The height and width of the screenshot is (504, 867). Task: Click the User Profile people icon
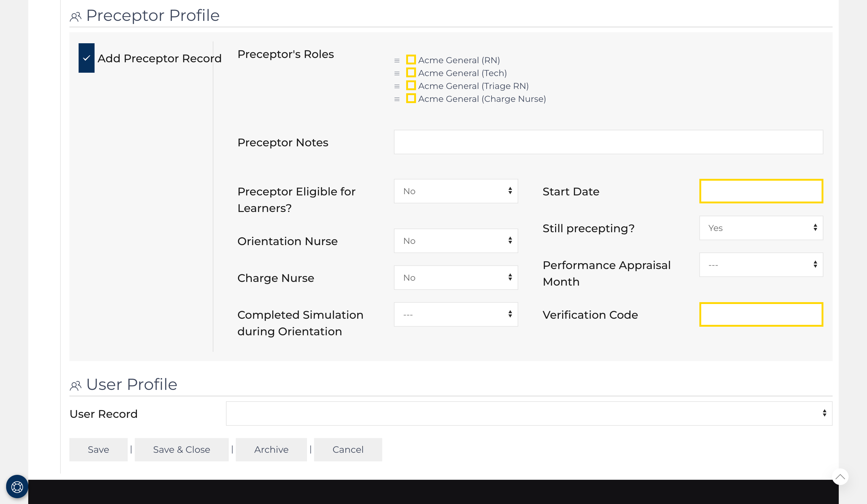(x=75, y=385)
